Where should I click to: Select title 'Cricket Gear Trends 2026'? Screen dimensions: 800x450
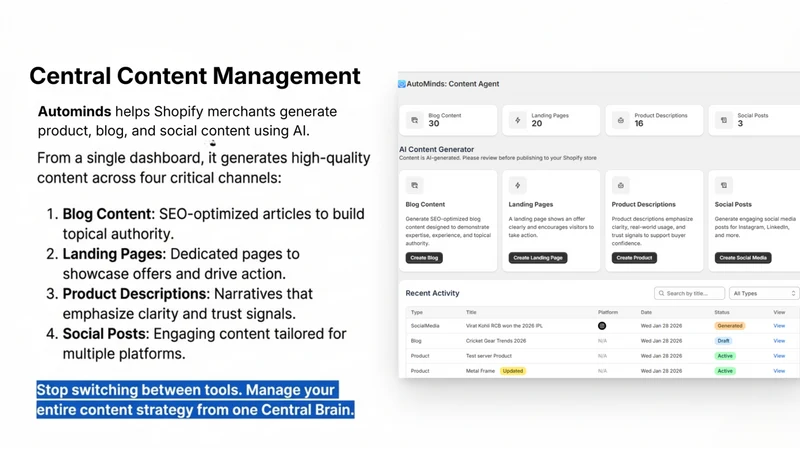coord(495,341)
